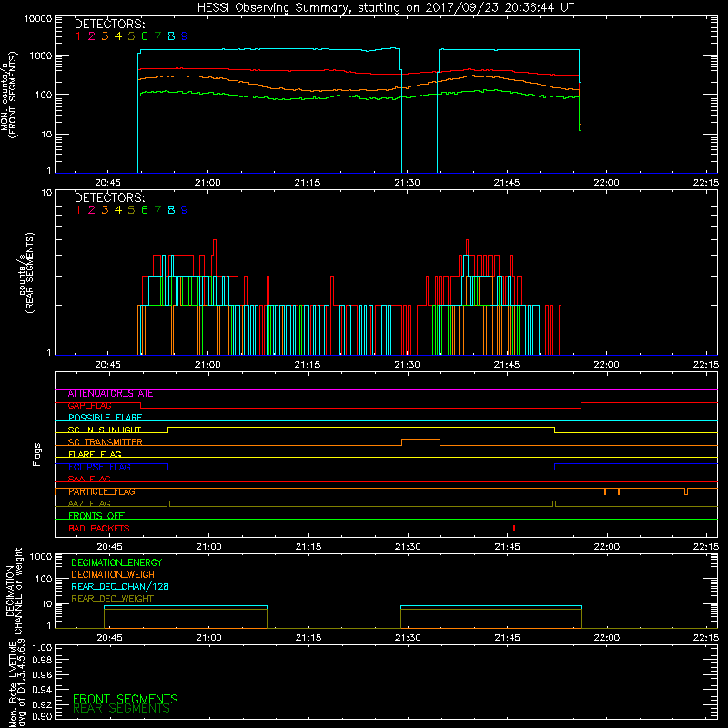Click DETECTORS: label in rear segments panel
This screenshot has width=728, height=728.
pos(110,197)
